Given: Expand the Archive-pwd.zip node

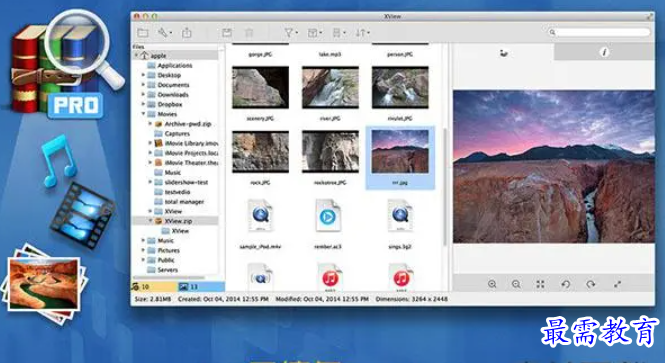Looking at the screenshot, I should [150, 124].
